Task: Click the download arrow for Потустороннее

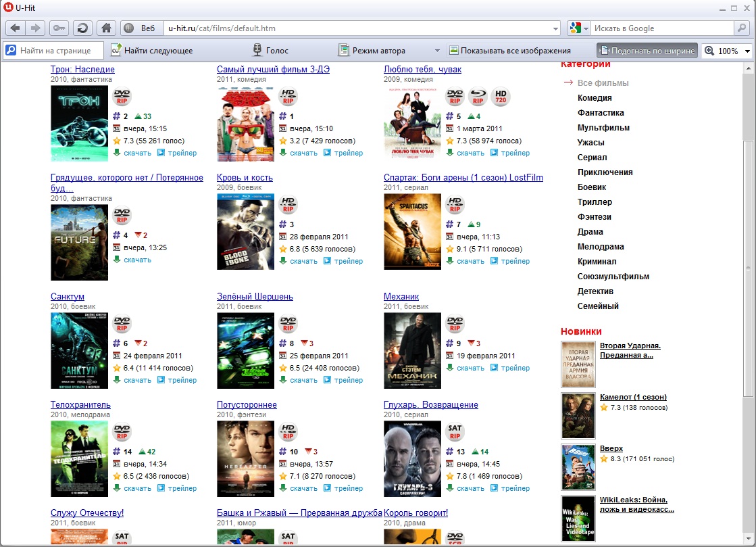Action: click(283, 487)
